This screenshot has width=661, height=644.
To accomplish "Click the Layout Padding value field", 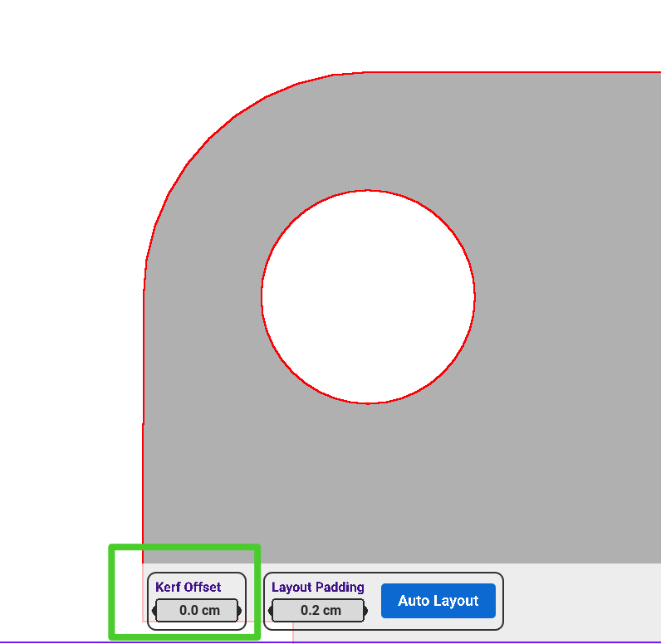I will 318,610.
